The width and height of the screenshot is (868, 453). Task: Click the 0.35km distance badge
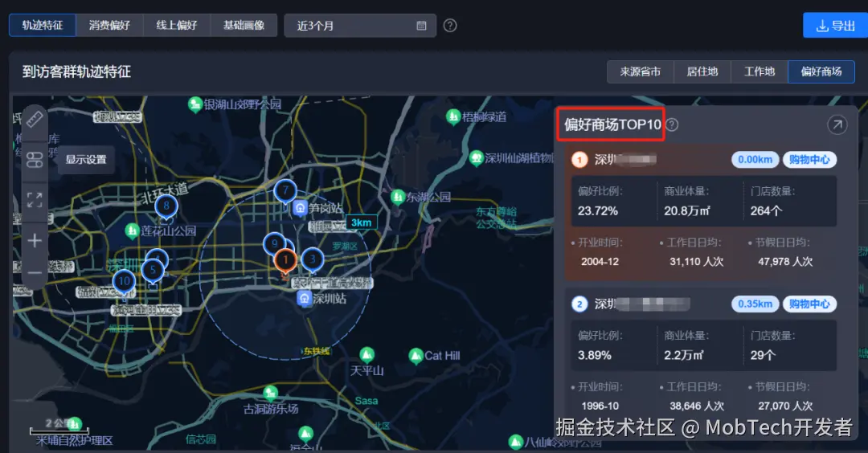[755, 304]
